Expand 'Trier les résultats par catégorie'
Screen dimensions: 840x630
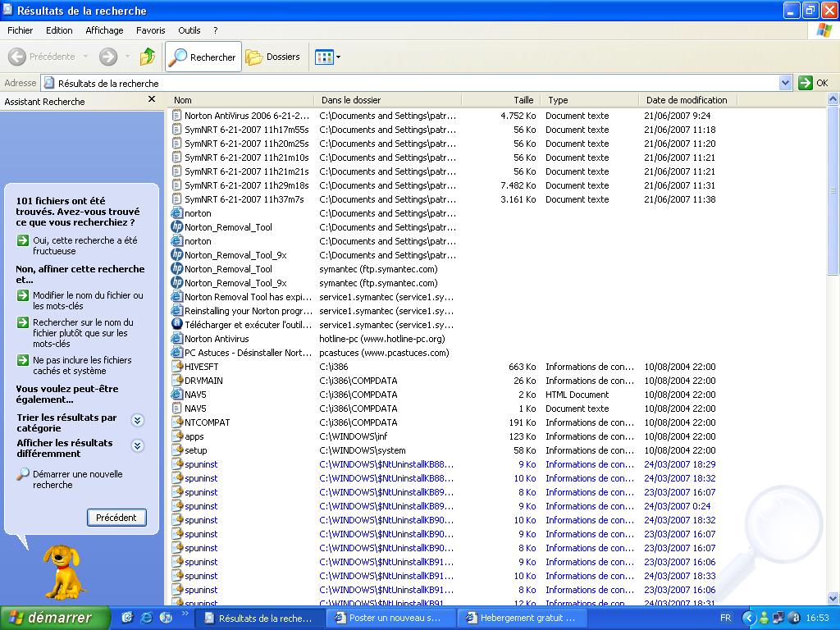[x=138, y=421]
